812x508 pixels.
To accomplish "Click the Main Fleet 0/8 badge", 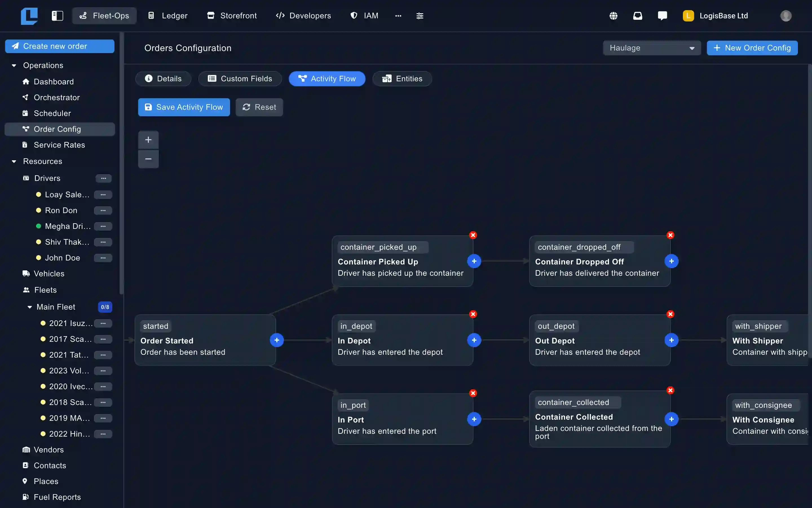I will (105, 307).
